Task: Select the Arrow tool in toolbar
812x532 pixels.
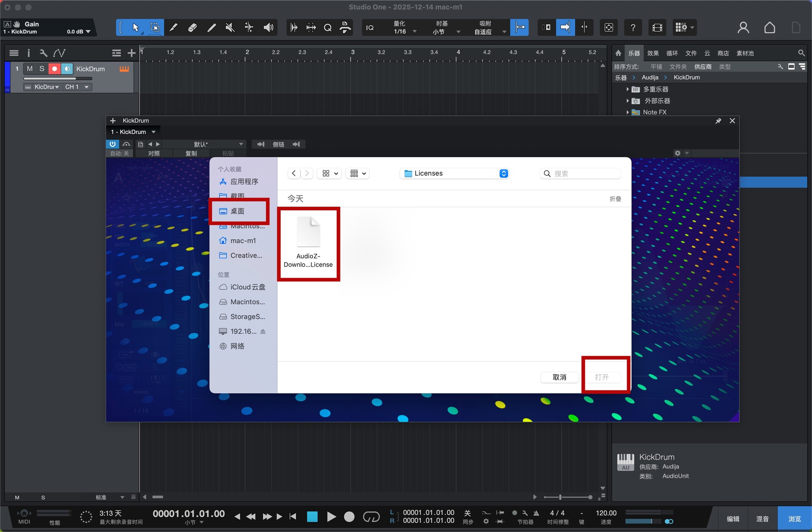Action: (135, 28)
